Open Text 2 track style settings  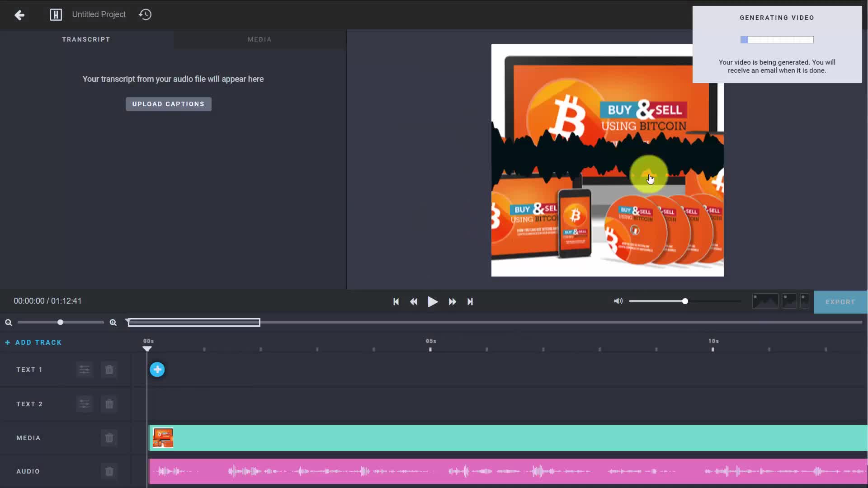pos(85,404)
